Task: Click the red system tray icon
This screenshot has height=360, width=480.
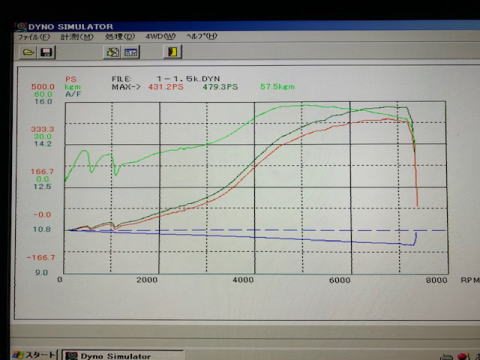Action: (x=463, y=357)
